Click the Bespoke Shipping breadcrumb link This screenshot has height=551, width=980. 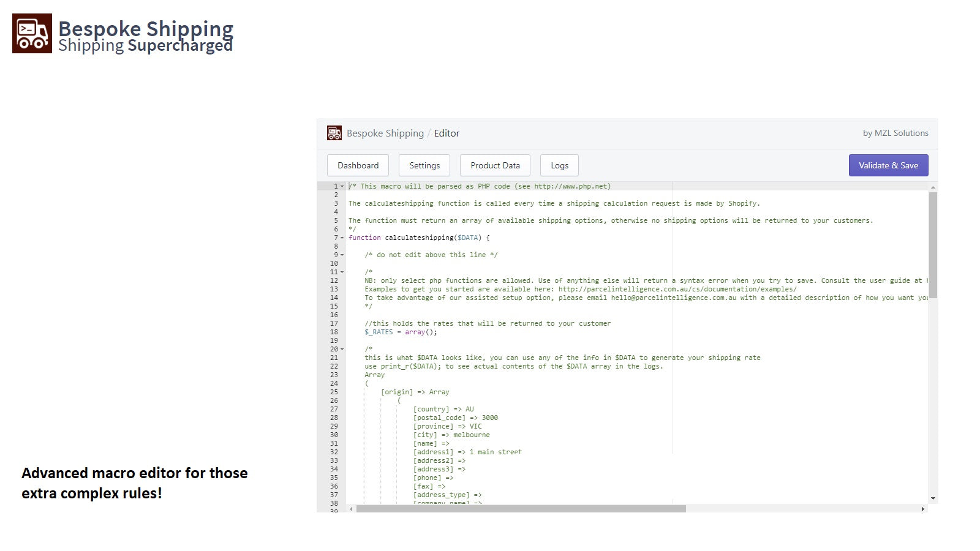[385, 133]
